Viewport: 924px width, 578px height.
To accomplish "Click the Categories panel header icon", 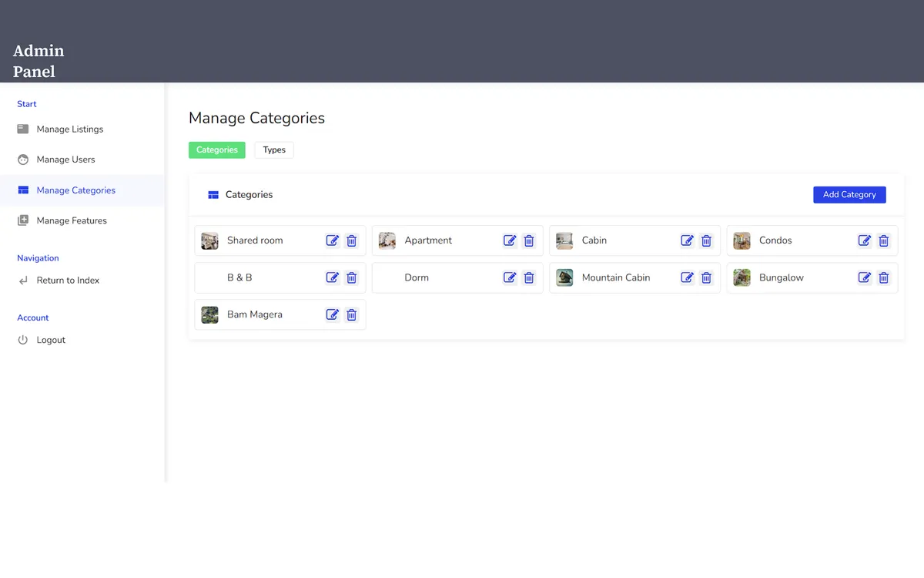I will click(x=213, y=195).
